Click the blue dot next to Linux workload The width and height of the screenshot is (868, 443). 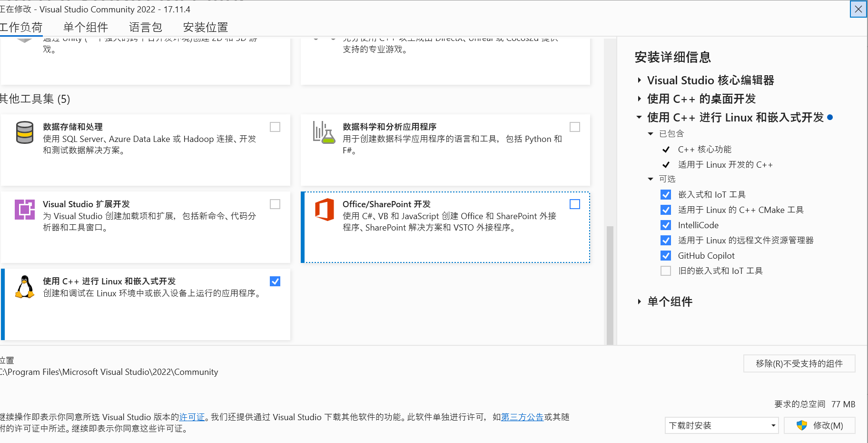pos(830,117)
